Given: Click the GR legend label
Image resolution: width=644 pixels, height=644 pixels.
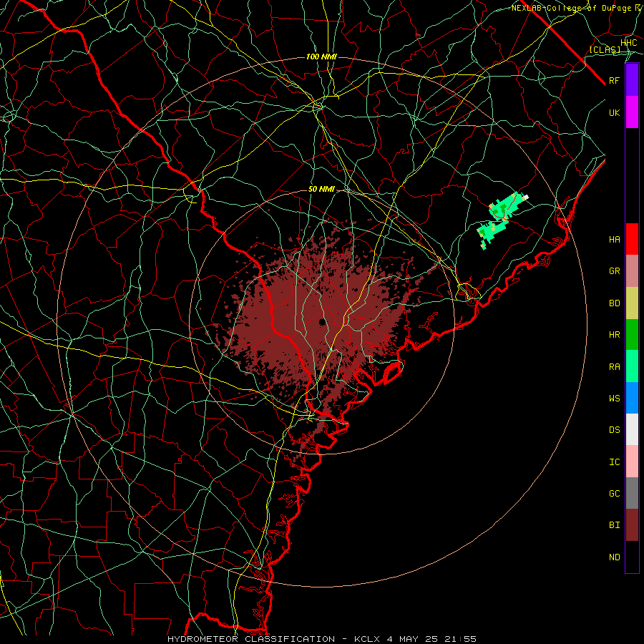Looking at the screenshot, I should coord(614,271).
